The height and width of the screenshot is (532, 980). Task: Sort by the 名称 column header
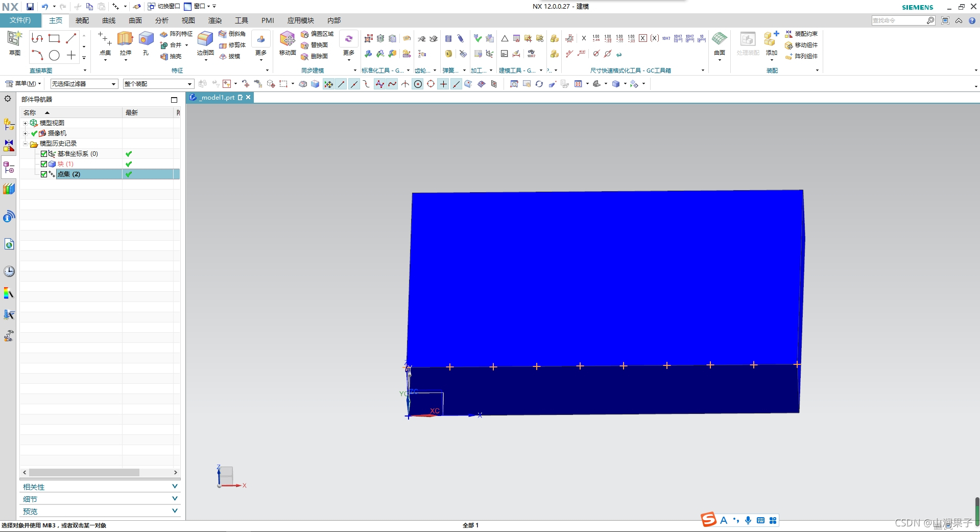[x=71, y=112]
